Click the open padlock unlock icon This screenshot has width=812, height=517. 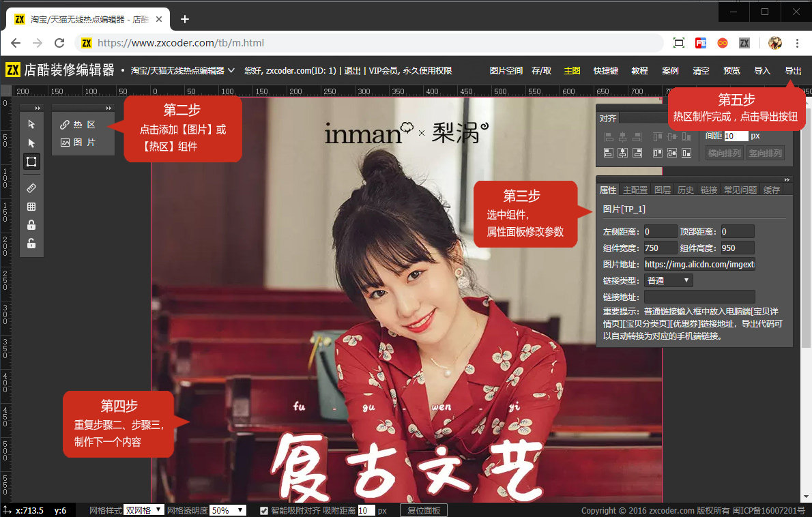coord(31,243)
